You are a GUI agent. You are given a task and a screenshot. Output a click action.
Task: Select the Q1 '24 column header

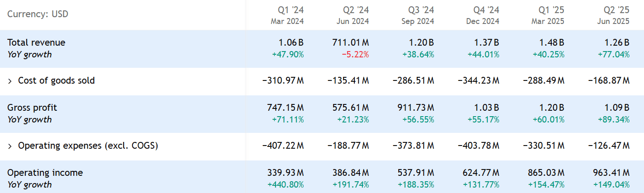click(287, 15)
